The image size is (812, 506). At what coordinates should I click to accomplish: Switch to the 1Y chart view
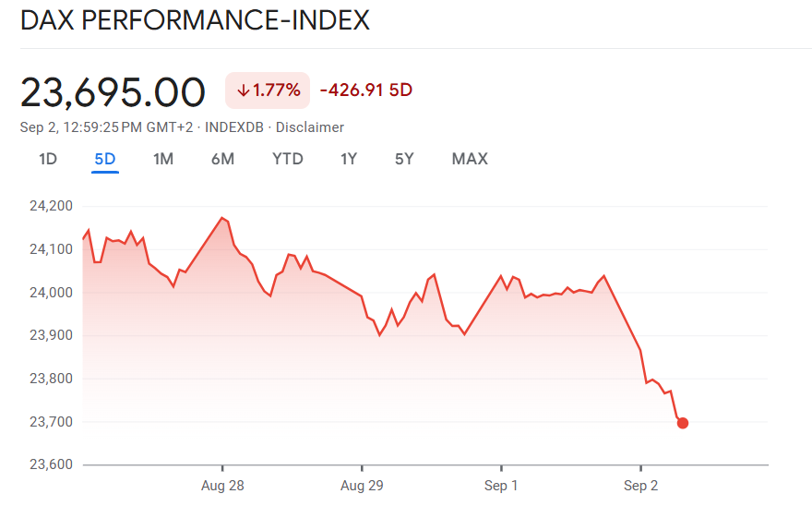pyautogui.click(x=349, y=159)
